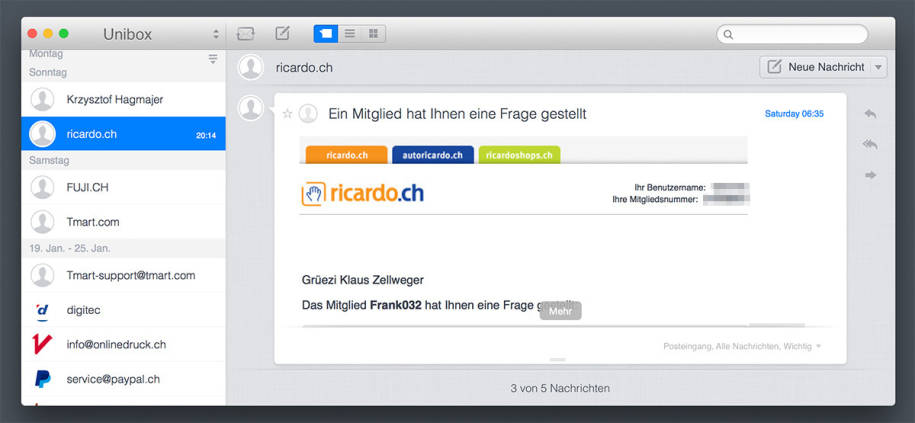Click the ricardo.ch orange tab in email
The height and width of the screenshot is (423, 915).
[x=347, y=155]
